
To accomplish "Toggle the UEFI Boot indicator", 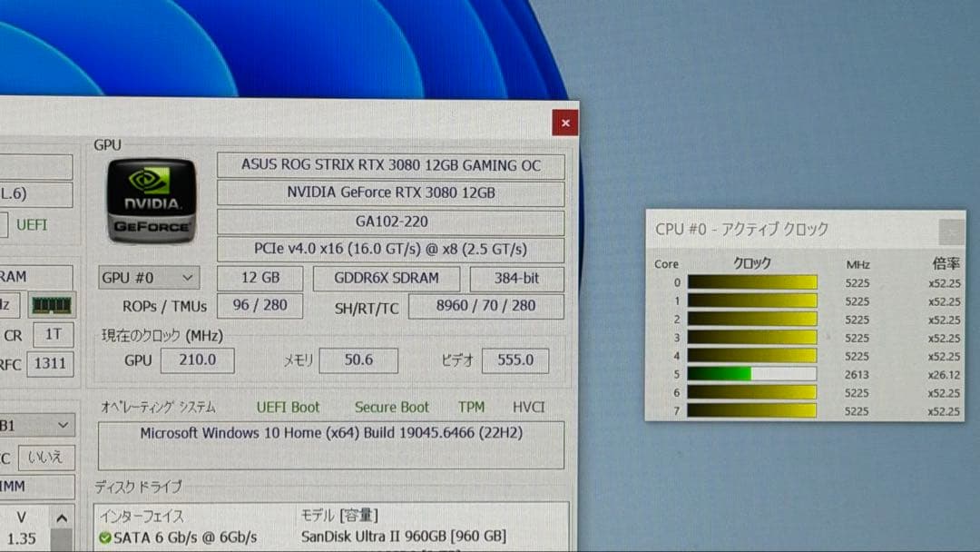I will pos(289,408).
